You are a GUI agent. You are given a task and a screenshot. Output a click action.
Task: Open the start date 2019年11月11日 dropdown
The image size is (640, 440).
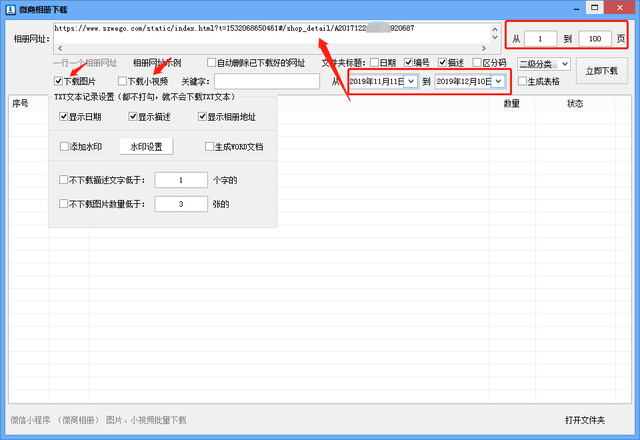coord(411,81)
